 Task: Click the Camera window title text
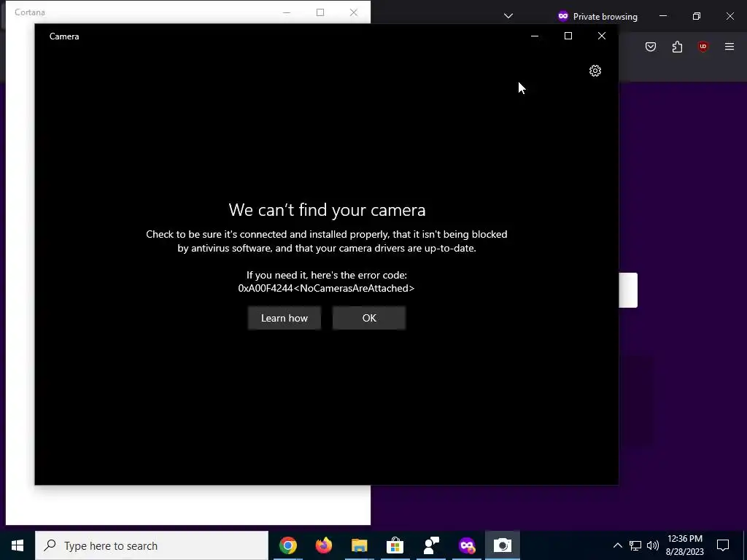click(x=64, y=36)
